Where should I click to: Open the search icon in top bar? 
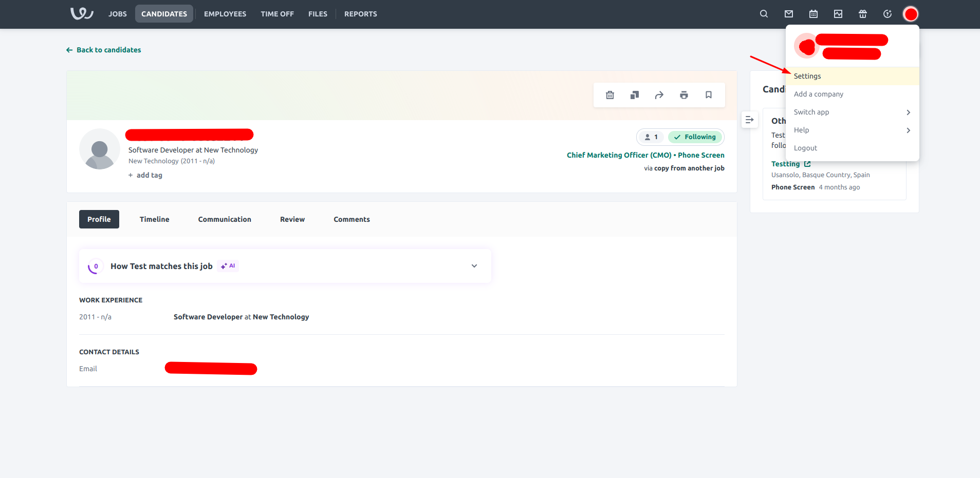[764, 14]
